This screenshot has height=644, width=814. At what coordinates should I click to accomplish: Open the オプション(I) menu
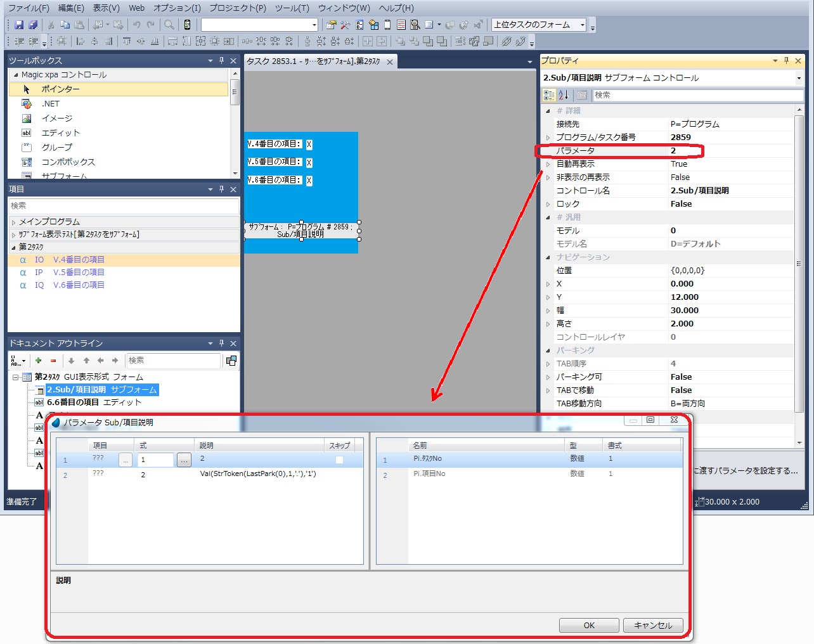click(x=177, y=8)
